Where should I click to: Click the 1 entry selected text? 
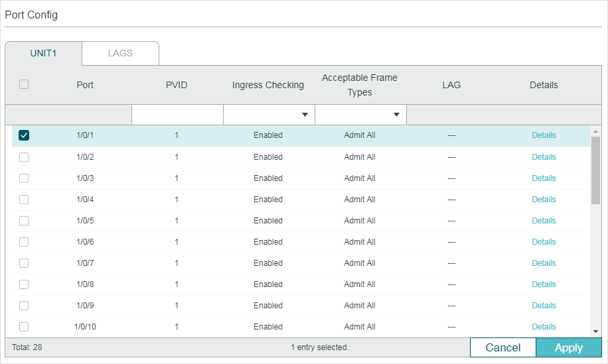(319, 347)
